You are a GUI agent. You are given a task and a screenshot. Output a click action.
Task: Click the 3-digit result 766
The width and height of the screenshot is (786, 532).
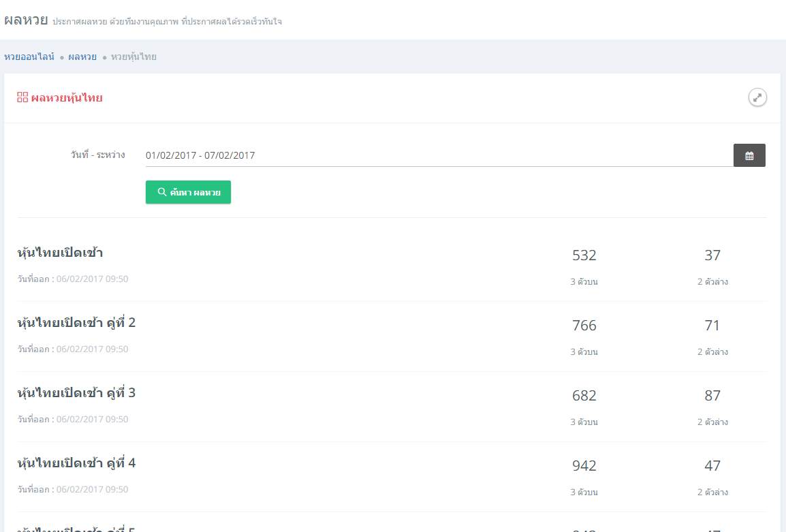[584, 326]
